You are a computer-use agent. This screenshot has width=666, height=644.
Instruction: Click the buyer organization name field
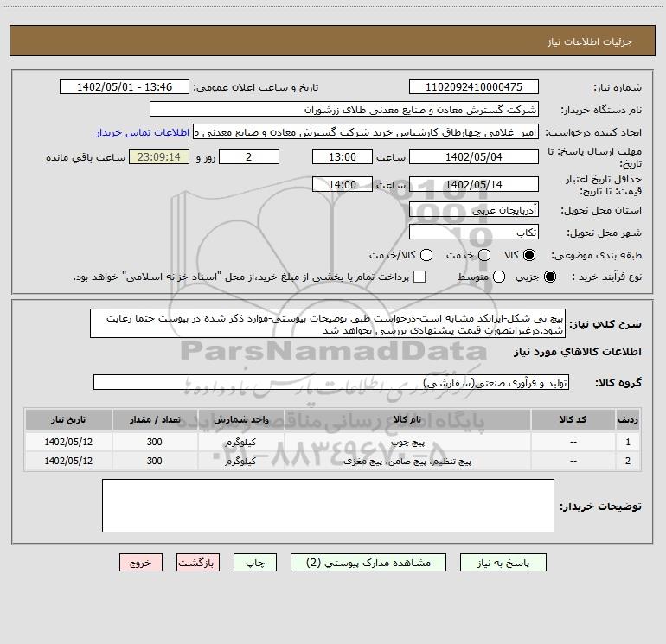pos(344,110)
